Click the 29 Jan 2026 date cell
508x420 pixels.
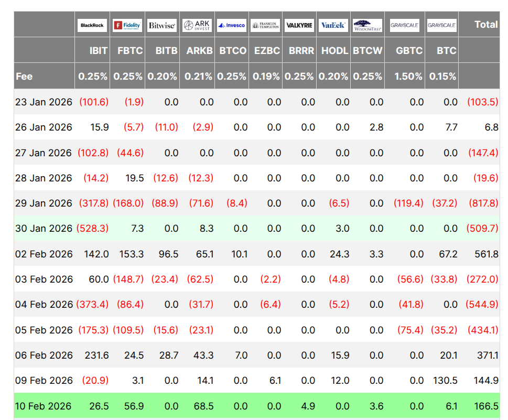tap(44, 203)
